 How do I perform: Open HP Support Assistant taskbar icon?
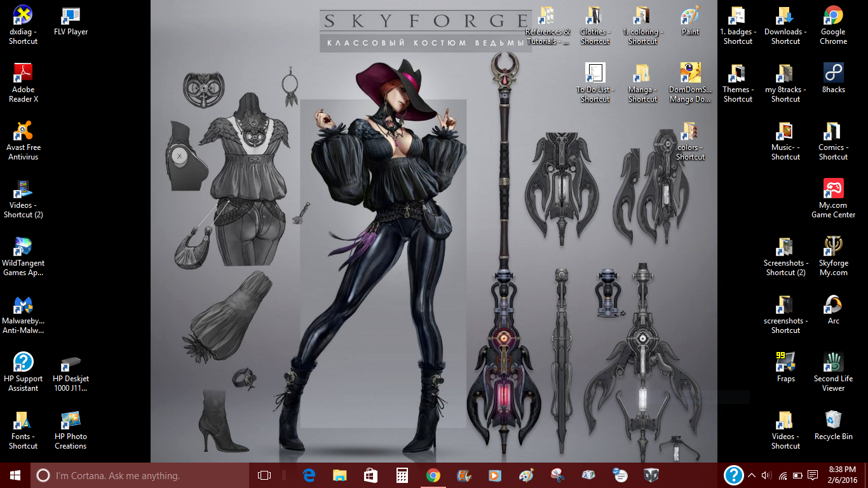click(x=734, y=475)
